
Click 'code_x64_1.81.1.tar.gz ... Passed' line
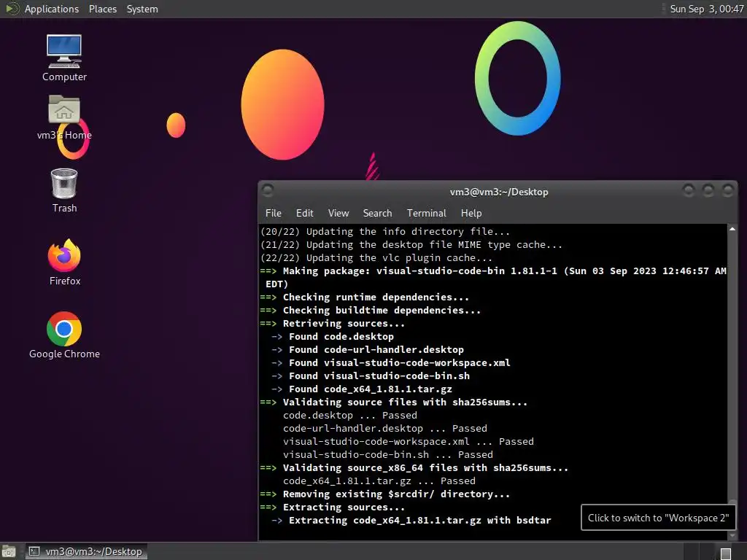pyautogui.click(x=379, y=481)
